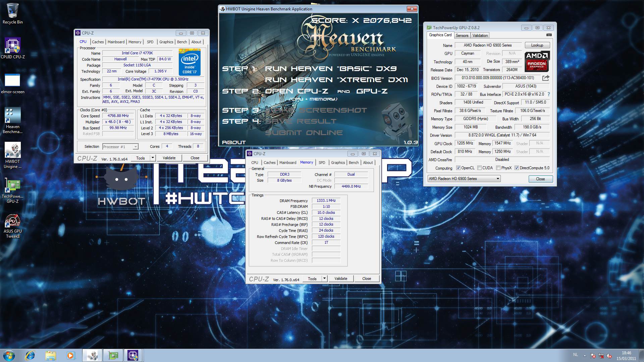Click the NL language indicator in taskbar
Screen dimensions: 644x362
click(x=576, y=355)
